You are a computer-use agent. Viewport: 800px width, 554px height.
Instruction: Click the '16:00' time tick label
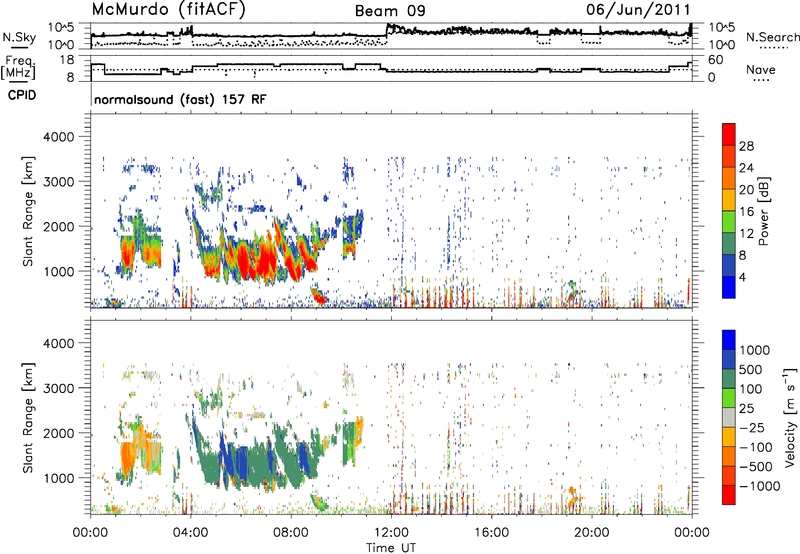tap(491, 533)
